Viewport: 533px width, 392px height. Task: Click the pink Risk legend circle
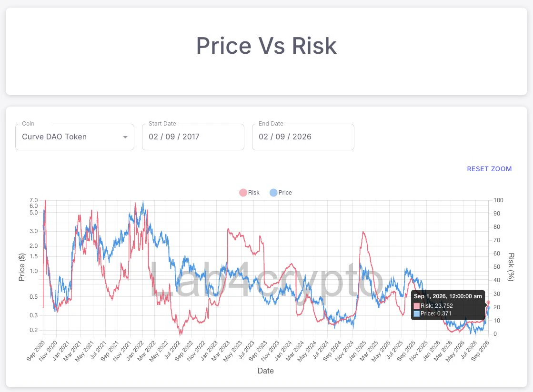click(243, 193)
